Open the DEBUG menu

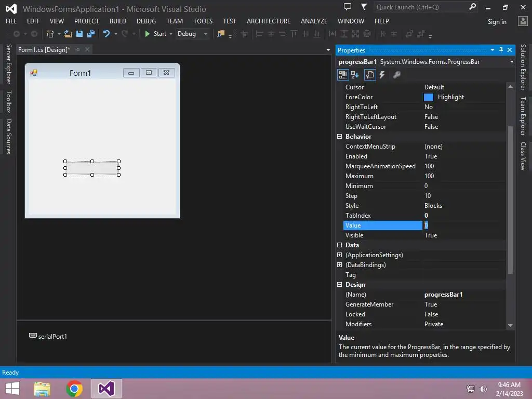point(146,21)
